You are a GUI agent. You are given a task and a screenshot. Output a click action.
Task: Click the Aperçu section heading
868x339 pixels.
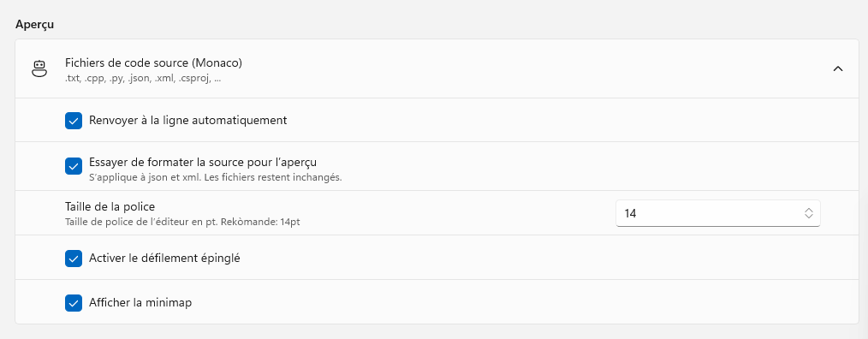click(34, 25)
